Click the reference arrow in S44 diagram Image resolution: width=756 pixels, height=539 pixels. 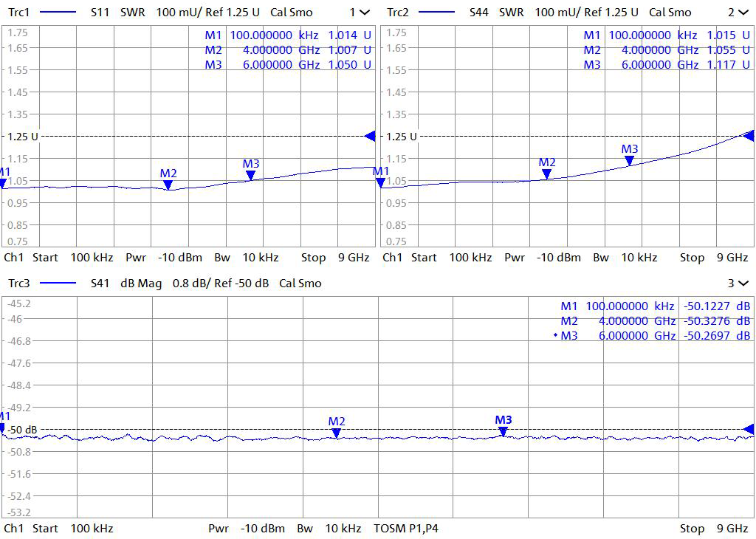click(749, 136)
